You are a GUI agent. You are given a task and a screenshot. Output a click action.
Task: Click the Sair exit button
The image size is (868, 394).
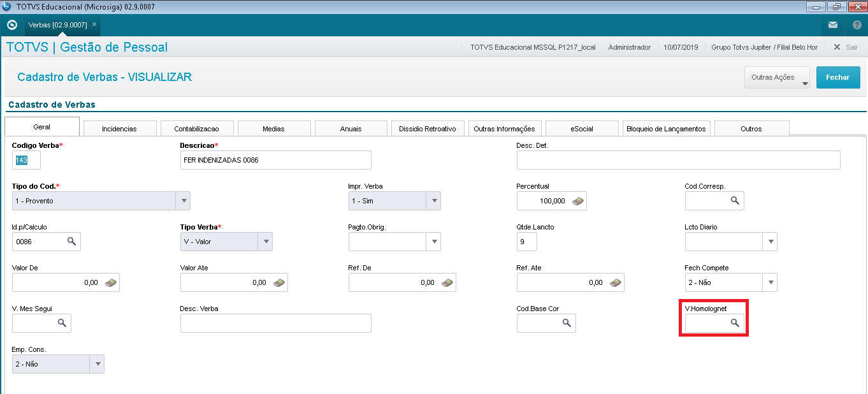(846, 47)
